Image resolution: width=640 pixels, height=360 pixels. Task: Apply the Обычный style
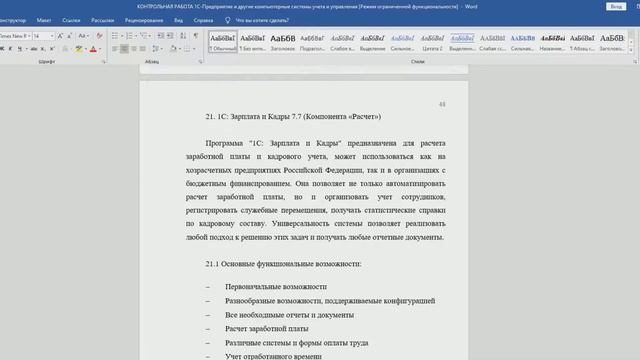tap(222, 42)
